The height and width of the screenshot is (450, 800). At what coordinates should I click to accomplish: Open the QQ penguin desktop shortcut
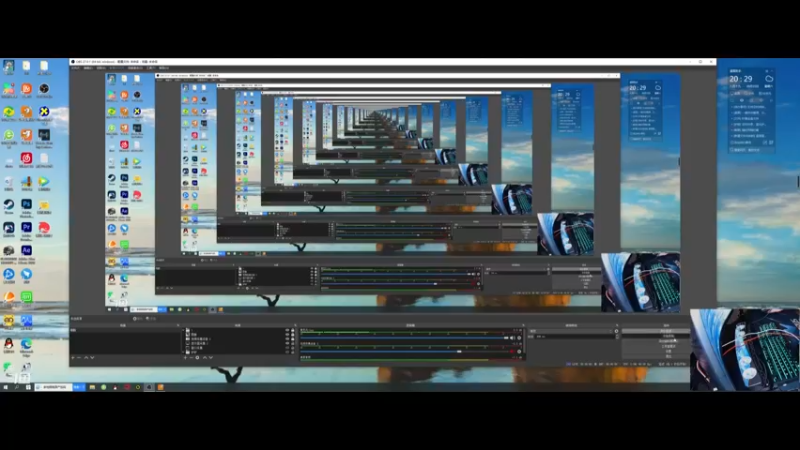click(9, 344)
